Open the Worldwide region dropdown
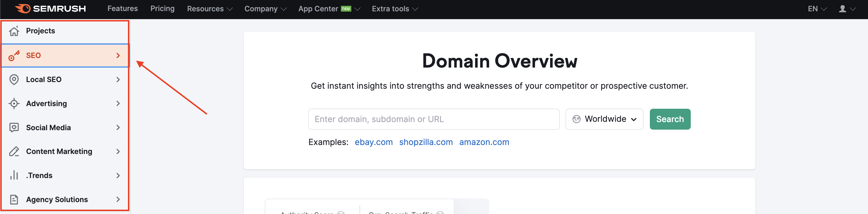This screenshot has height=214, width=868. tap(604, 119)
